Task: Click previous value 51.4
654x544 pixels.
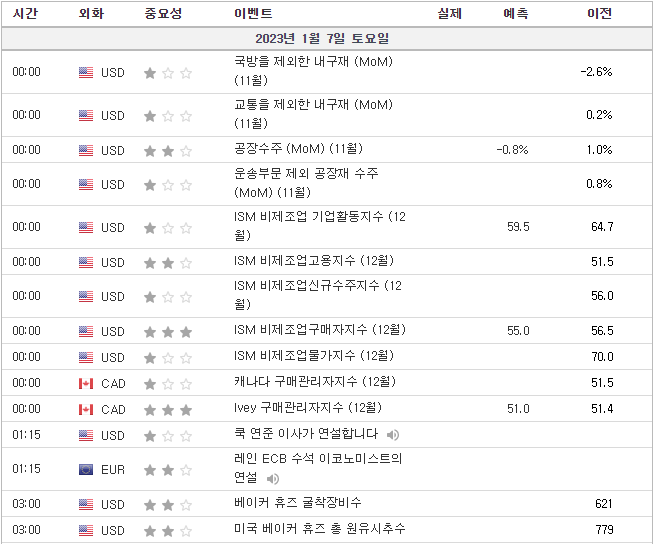Action: point(602,409)
